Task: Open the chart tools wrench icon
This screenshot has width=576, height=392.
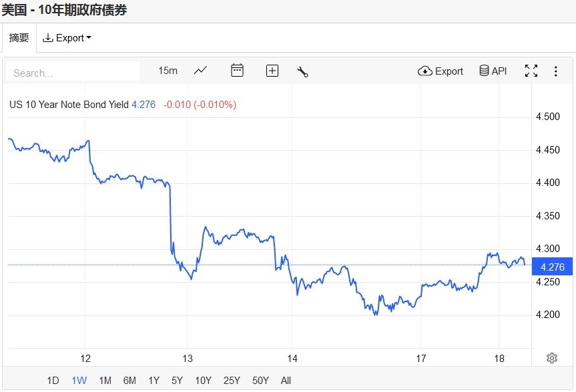Action: tap(302, 71)
